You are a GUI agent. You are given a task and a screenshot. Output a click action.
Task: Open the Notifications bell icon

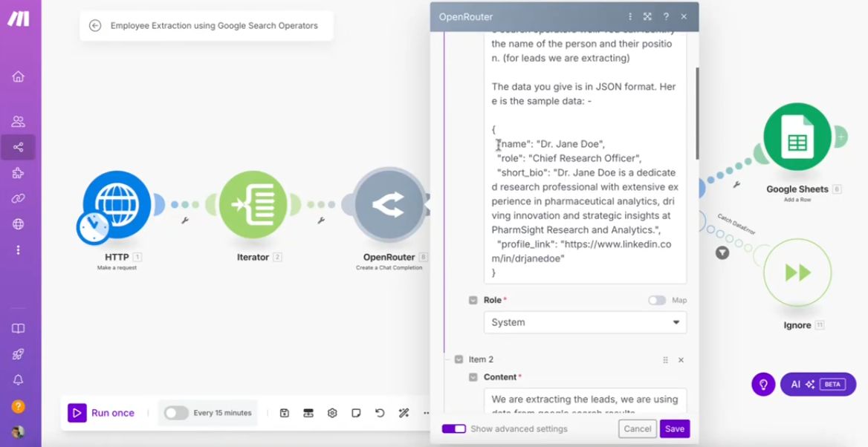[x=19, y=379]
